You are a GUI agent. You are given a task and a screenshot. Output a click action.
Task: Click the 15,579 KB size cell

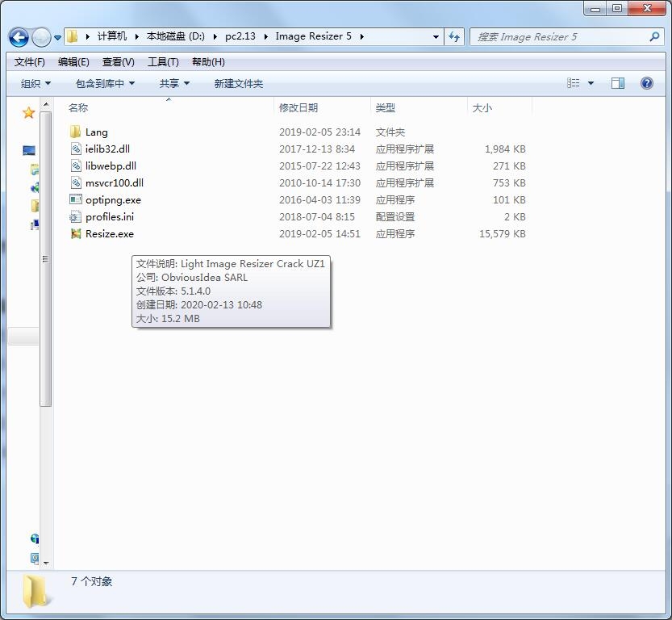502,234
